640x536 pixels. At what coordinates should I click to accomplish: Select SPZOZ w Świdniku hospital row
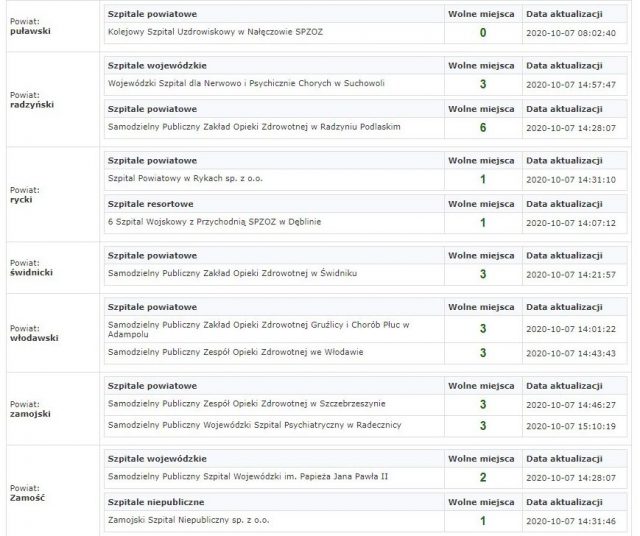pyautogui.click(x=365, y=274)
